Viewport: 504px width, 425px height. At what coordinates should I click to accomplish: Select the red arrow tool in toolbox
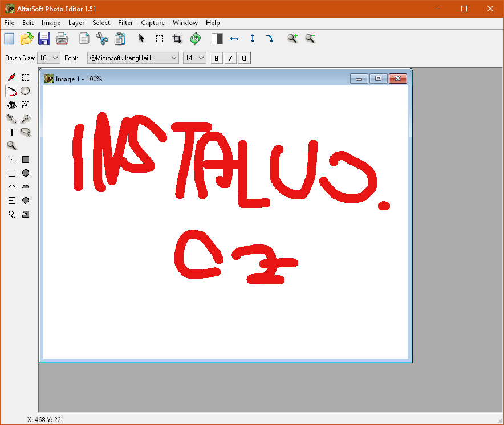click(11, 77)
